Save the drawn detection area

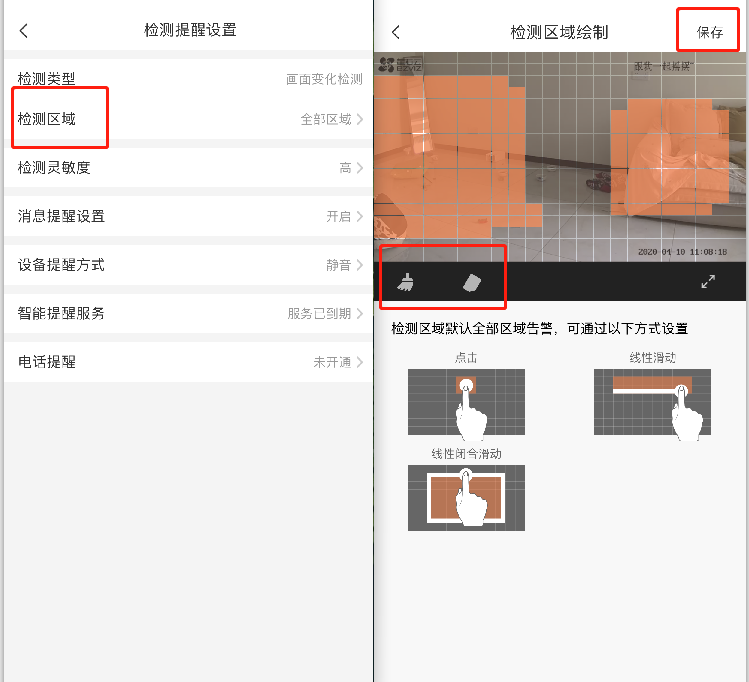tap(710, 32)
